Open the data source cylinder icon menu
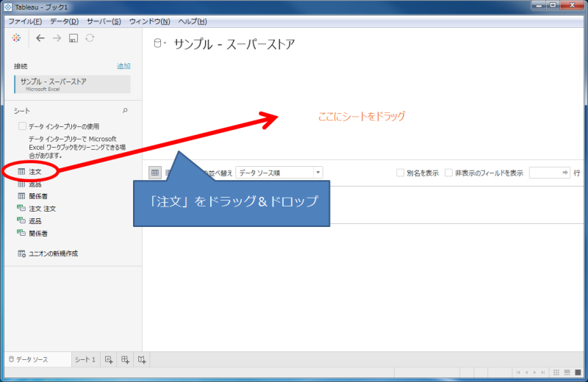 159,43
